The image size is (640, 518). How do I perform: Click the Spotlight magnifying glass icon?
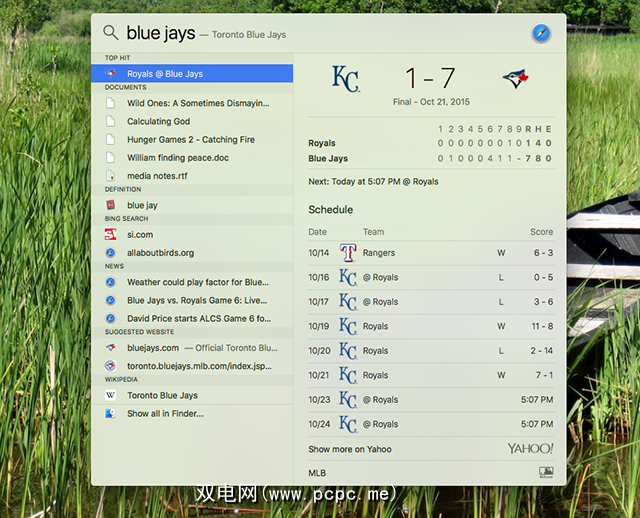110,34
